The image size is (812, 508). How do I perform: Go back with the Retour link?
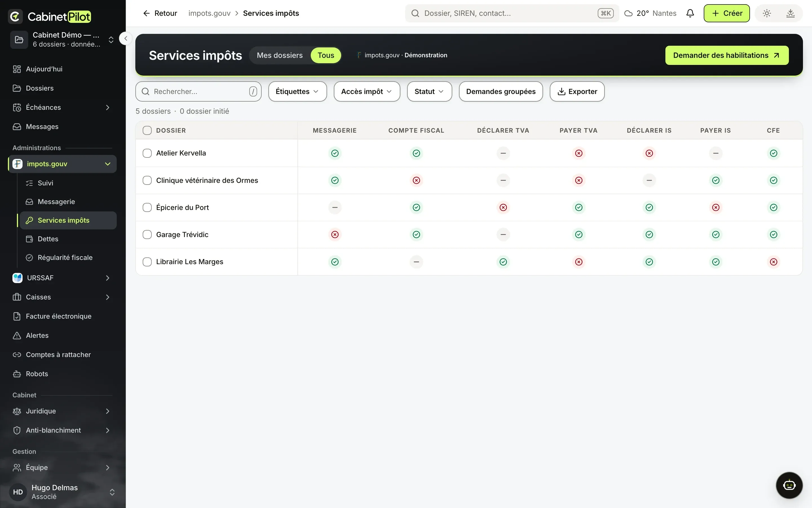coord(160,14)
